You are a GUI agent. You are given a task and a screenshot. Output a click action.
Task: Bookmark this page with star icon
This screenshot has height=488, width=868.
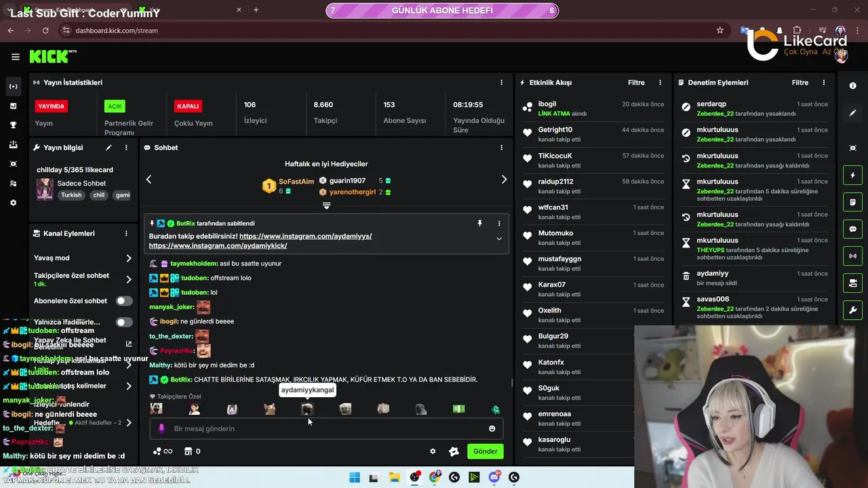tap(720, 30)
